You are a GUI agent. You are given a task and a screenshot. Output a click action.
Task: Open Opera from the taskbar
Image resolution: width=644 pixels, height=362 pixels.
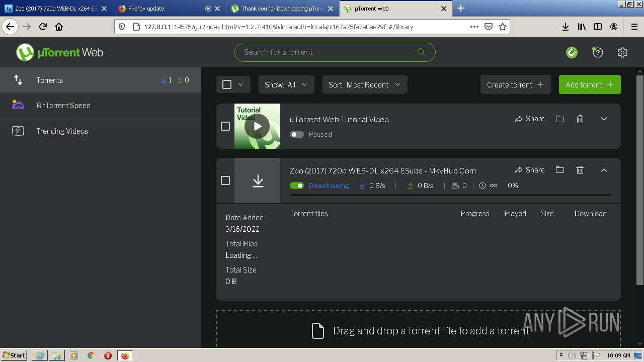coord(108,355)
